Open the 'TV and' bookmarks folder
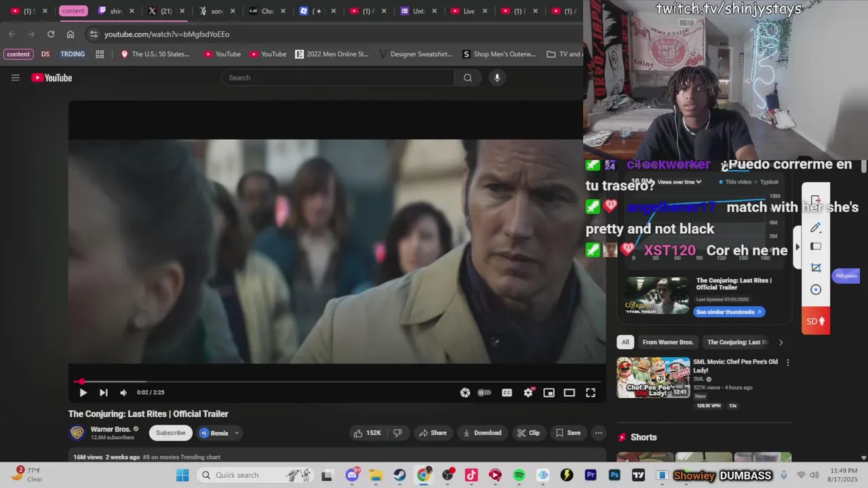This screenshot has height=488, width=868. (564, 54)
